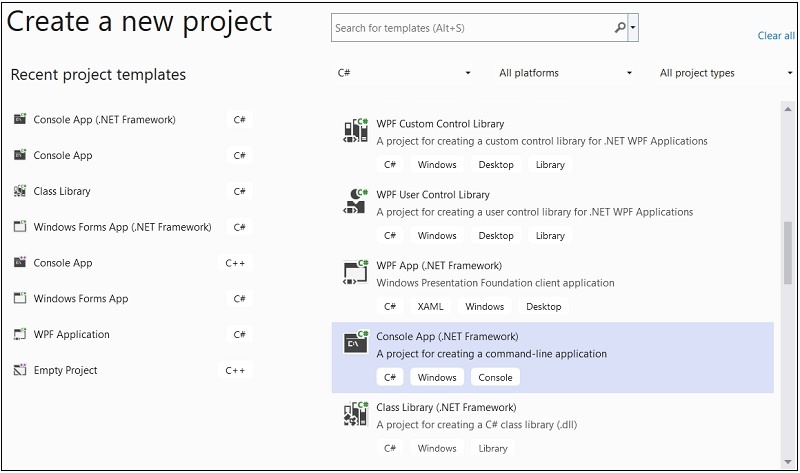Click the WPF User Control Library icon
This screenshot has height=473, width=800.
355,202
